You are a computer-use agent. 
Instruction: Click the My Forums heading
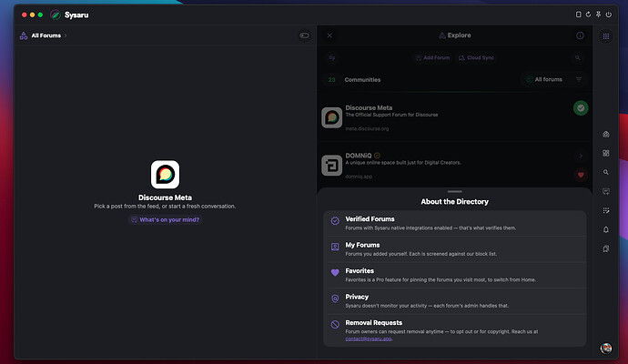coord(362,245)
